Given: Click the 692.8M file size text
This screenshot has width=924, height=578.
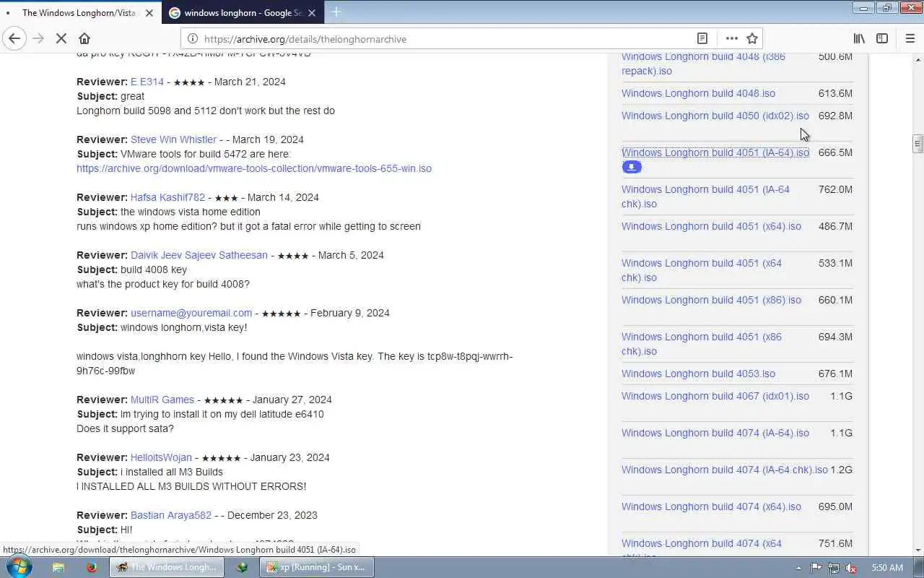Looking at the screenshot, I should coord(835,116).
